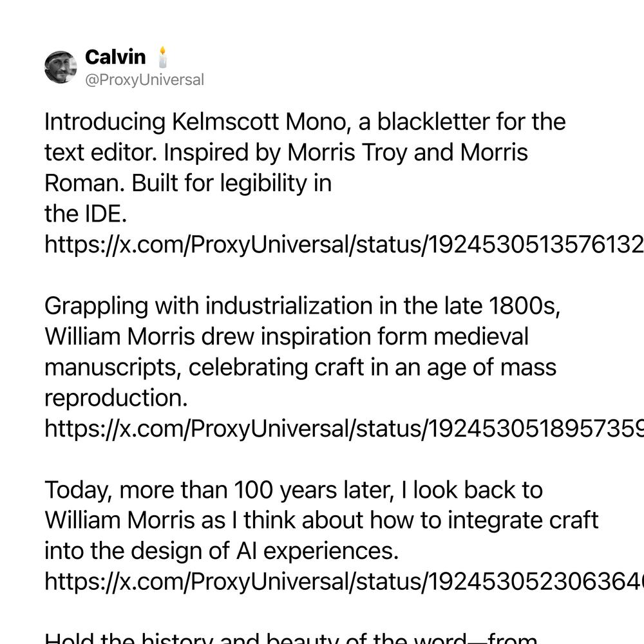The image size is (644, 644).
Task: Click the words AI experiences
Action: 317,551
